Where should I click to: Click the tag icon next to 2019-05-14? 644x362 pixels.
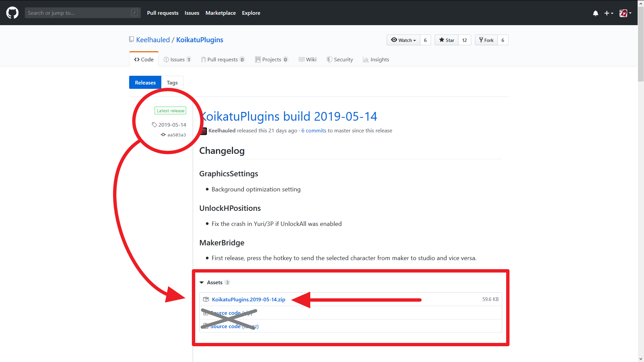click(x=154, y=125)
